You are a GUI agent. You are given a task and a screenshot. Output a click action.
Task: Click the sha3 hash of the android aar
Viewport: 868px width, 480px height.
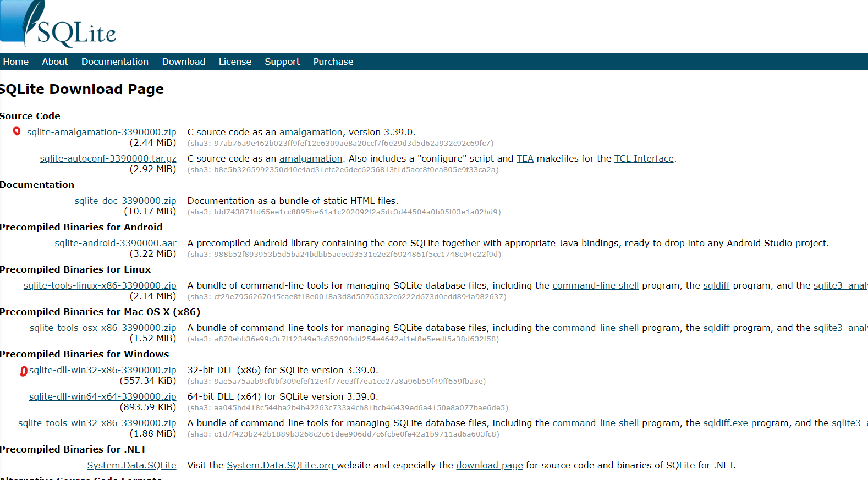(x=344, y=255)
